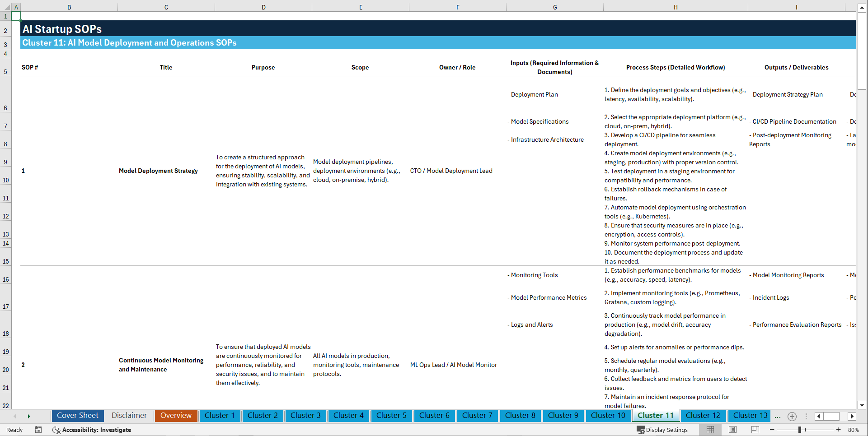Open the ellipsis to show more sheet tabs
This screenshot has height=436, width=868.
(778, 417)
